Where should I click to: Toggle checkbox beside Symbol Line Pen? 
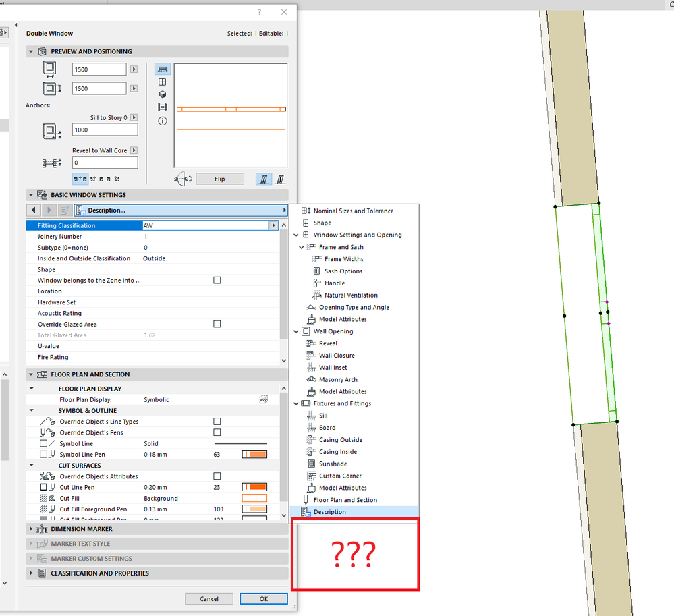pos(43,454)
